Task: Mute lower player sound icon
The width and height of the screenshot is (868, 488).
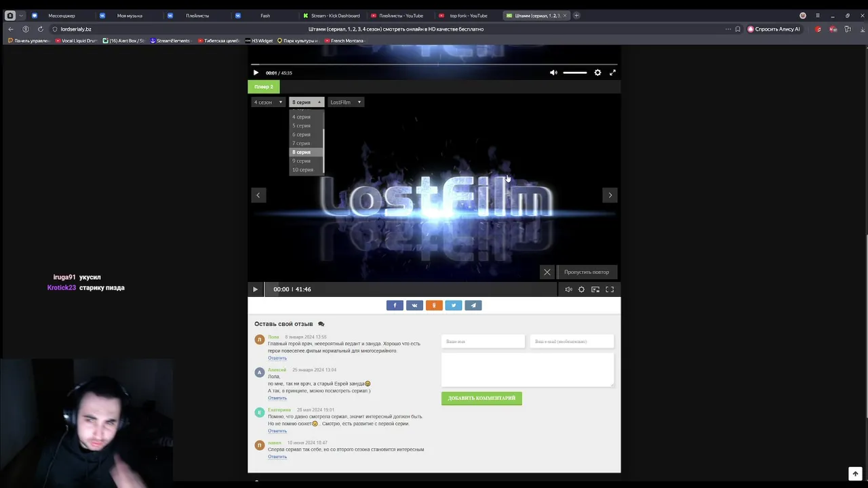Action: (568, 289)
